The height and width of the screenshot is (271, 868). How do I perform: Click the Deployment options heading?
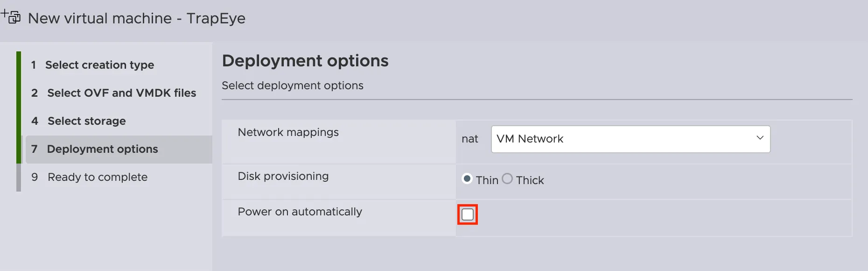[x=305, y=61]
